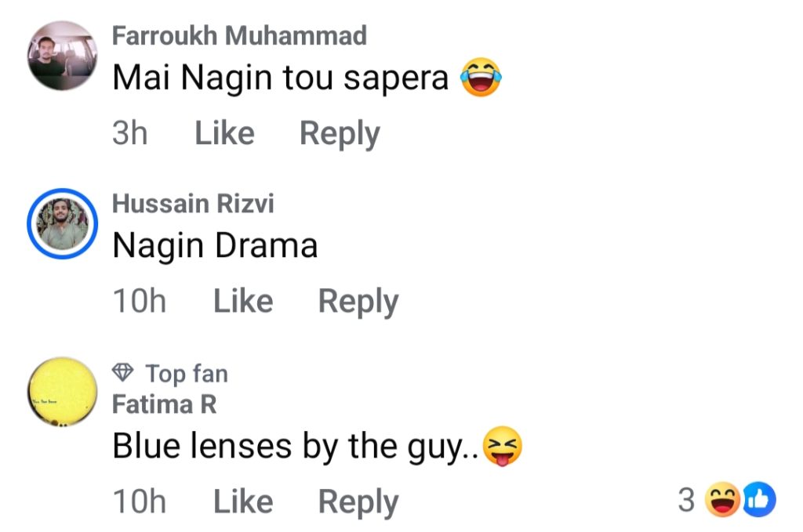Click the Fatima R commenter name

[x=164, y=404]
